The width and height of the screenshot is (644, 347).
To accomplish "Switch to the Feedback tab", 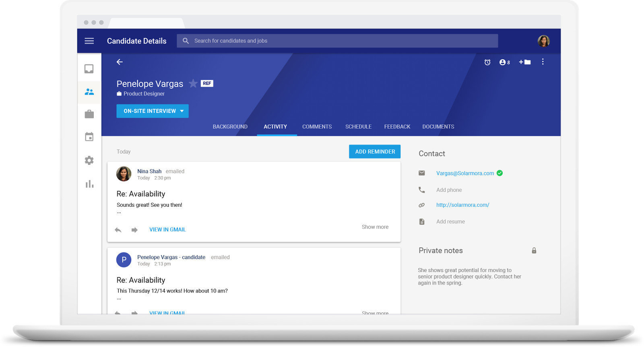I will point(397,127).
